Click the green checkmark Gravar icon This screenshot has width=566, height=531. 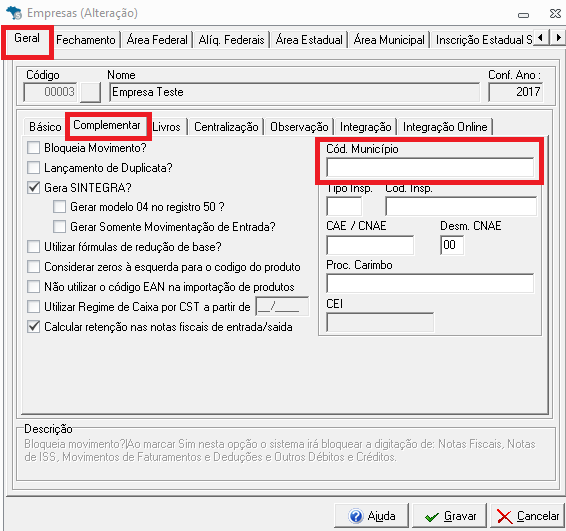click(432, 517)
